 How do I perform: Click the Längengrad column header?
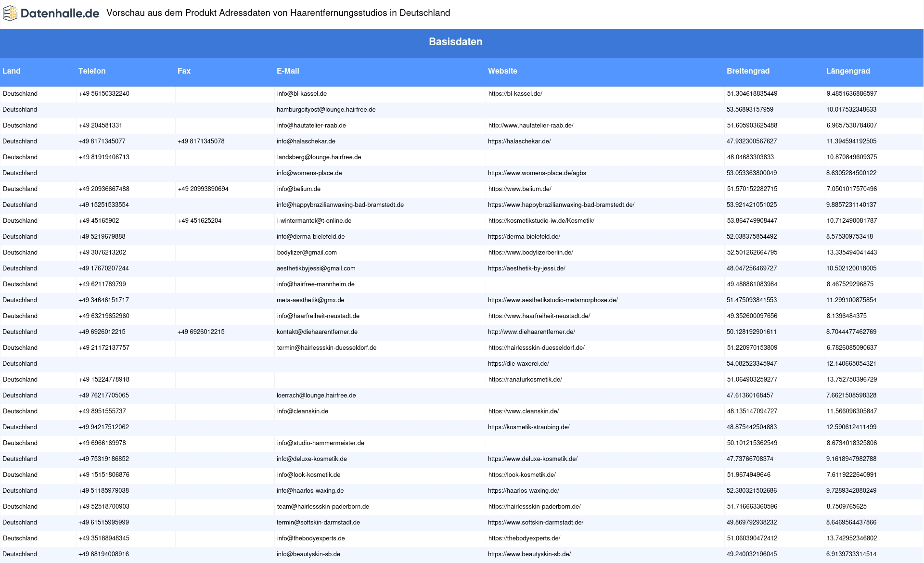(848, 71)
